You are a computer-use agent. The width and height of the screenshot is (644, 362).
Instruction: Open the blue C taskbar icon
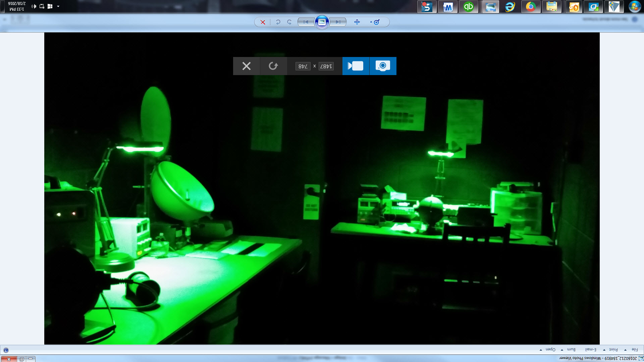[x=593, y=7]
